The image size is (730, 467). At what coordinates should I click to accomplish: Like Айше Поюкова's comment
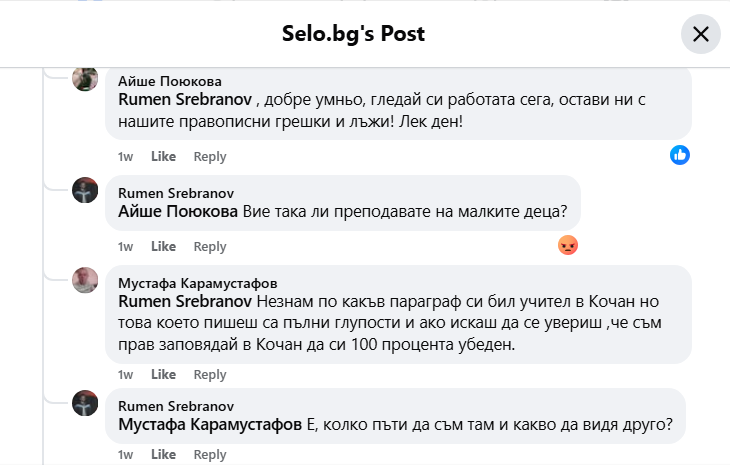pos(163,157)
